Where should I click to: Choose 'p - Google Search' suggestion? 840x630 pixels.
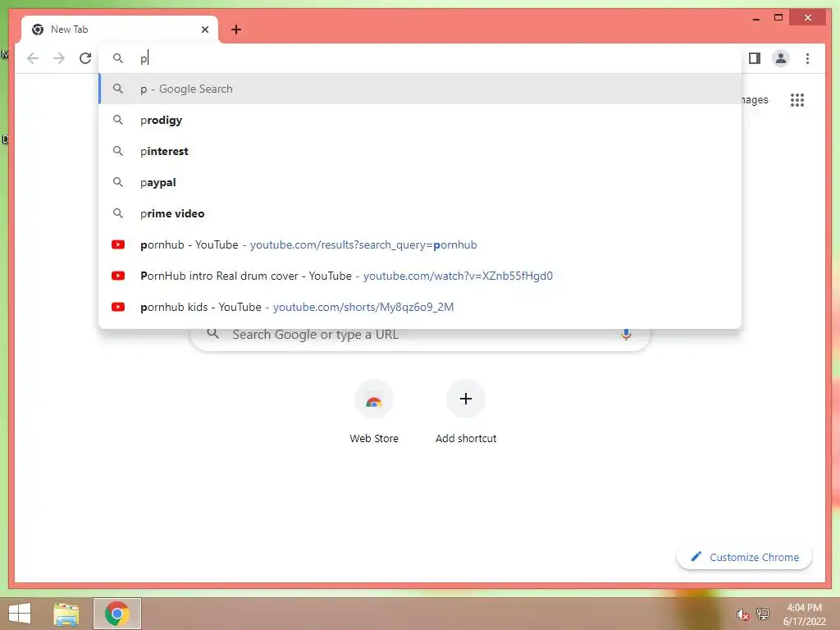[x=420, y=89]
